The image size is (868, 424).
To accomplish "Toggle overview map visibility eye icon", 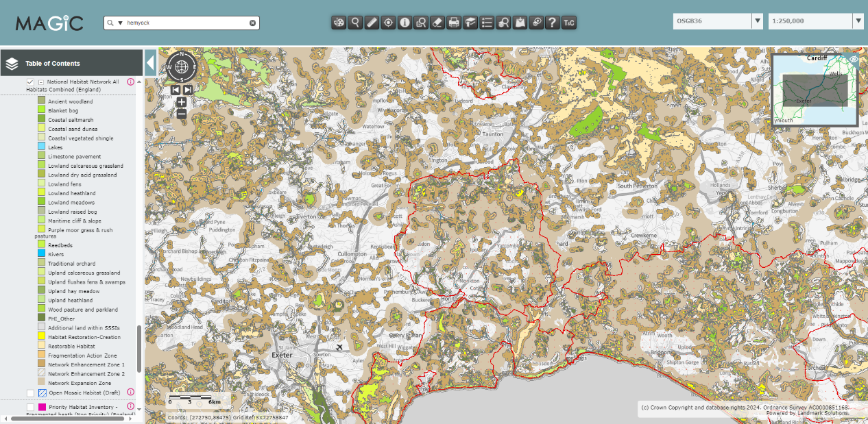I will (854, 60).
